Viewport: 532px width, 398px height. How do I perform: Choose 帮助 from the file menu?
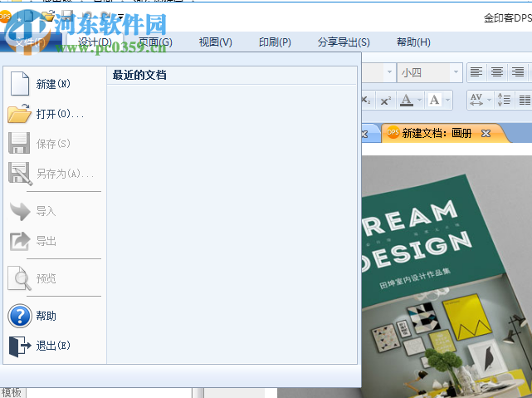pos(56,316)
